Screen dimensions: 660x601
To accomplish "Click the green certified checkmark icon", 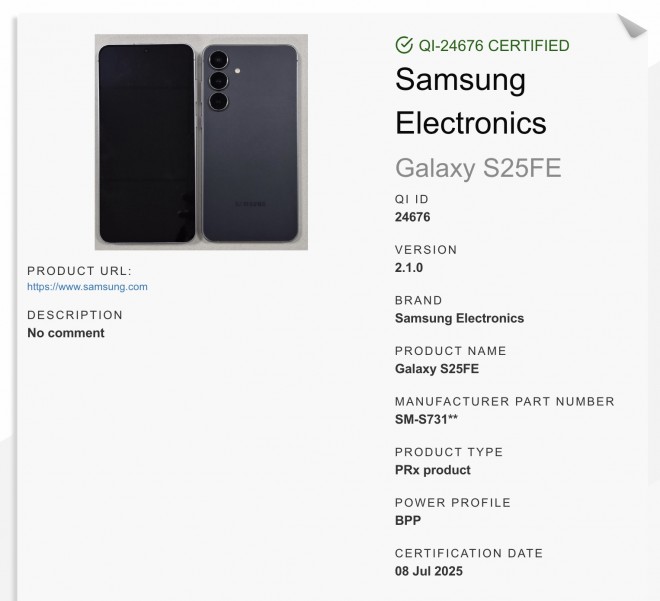I will pos(404,45).
